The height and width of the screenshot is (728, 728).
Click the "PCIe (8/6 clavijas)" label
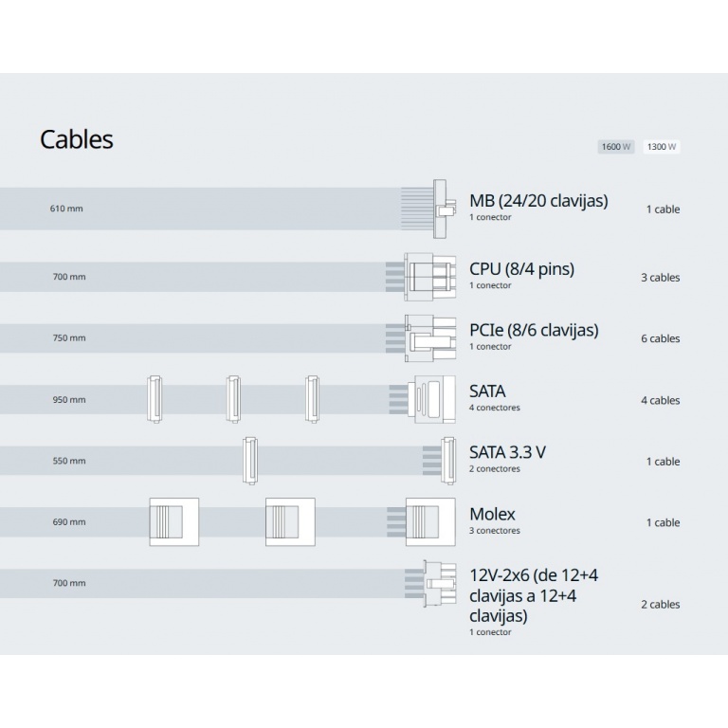tap(534, 330)
